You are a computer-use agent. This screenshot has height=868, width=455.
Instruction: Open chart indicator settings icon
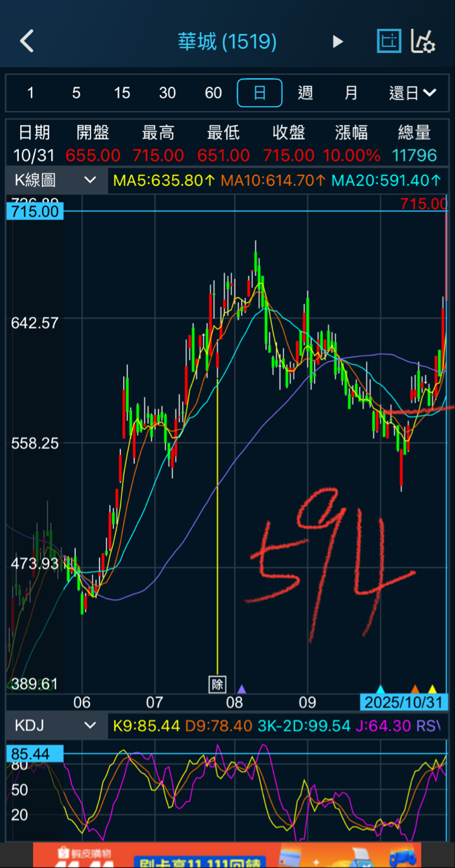click(x=423, y=41)
